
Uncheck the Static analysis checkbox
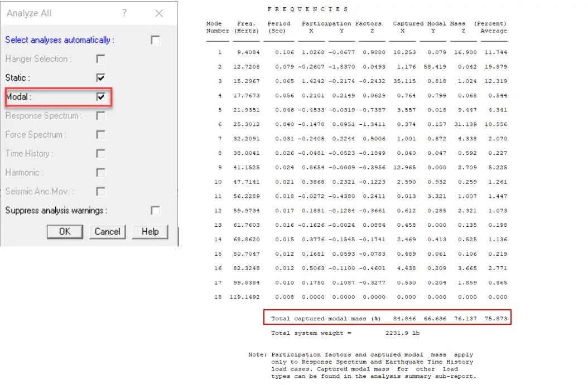(100, 78)
